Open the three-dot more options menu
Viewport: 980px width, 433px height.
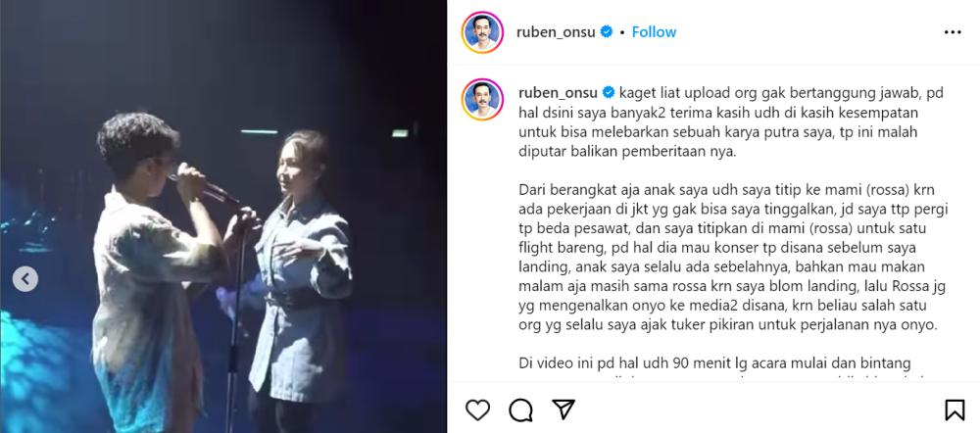click(953, 32)
